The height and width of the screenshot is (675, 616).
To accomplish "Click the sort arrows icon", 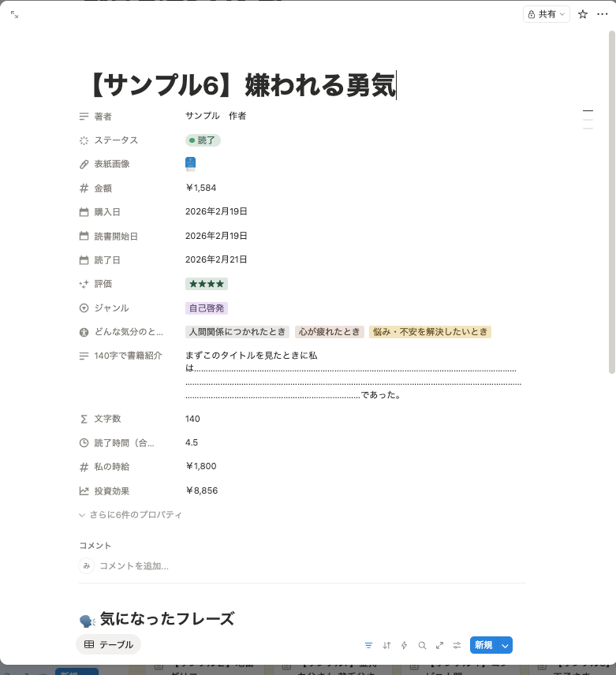I will click(386, 645).
